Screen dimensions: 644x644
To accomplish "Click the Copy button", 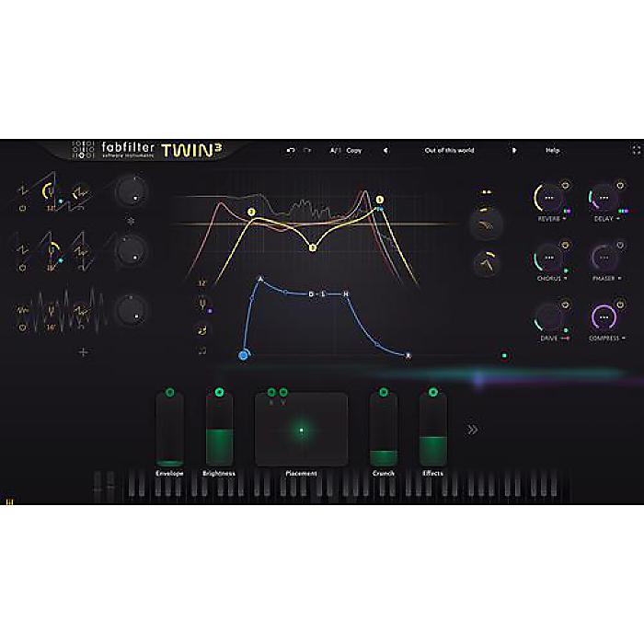I will [353, 151].
